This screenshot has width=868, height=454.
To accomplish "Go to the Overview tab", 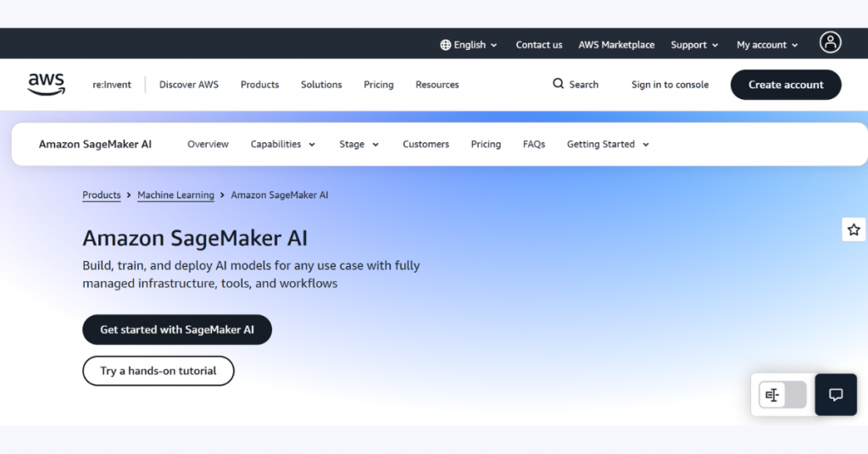I will coord(208,144).
